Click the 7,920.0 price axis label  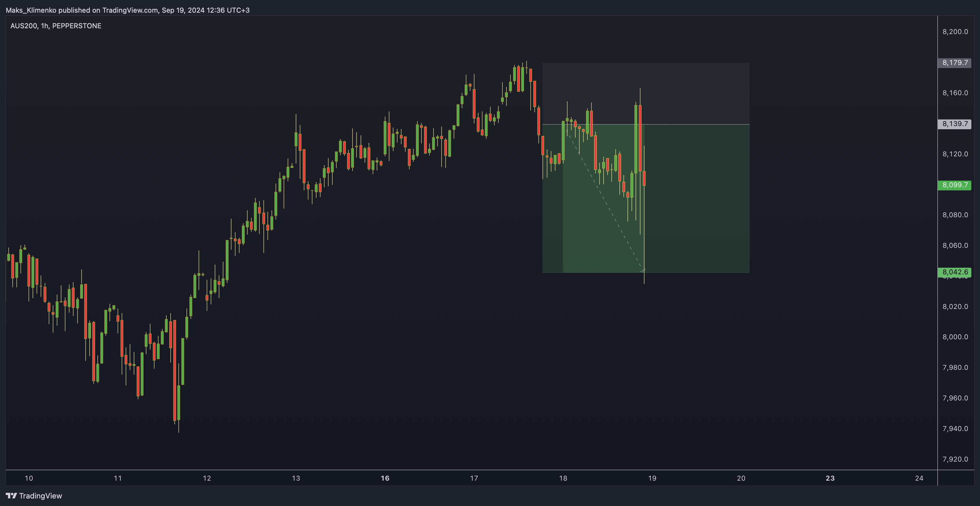(955, 459)
